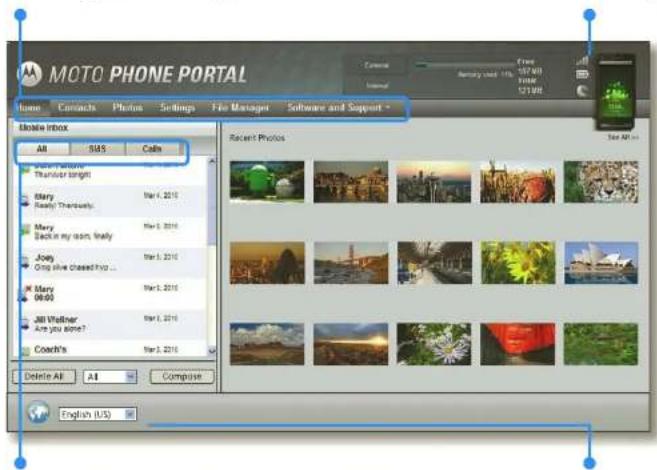The height and width of the screenshot is (470, 657).
Task: Open Mary's 'Really? Thanks' message
Action: (x=111, y=201)
